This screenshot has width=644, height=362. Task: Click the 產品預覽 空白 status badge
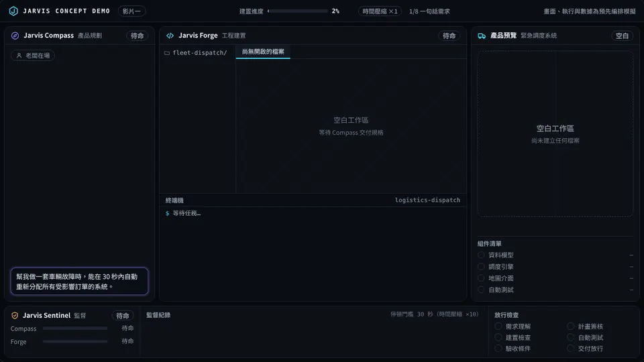point(623,36)
